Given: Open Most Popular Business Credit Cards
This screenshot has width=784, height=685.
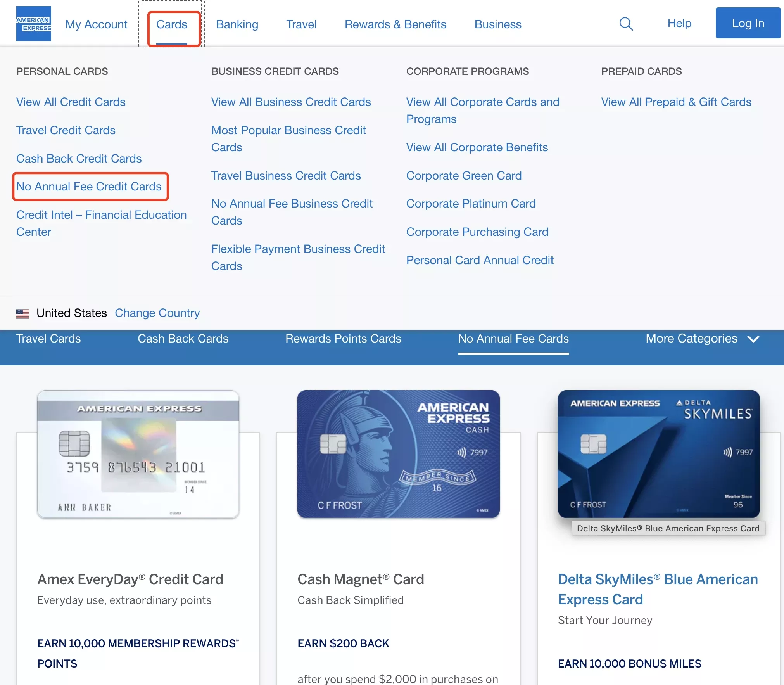Looking at the screenshot, I should [288, 138].
